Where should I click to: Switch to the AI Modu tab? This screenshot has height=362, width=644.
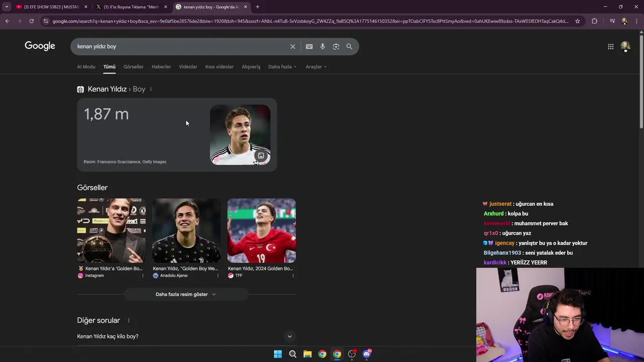86,66
